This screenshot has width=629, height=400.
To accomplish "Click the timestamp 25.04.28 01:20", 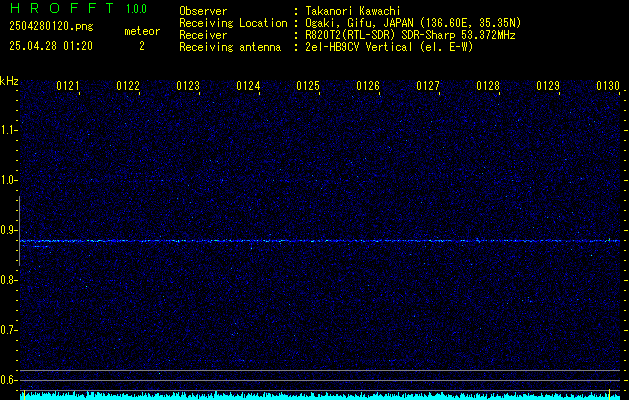I will [51, 46].
